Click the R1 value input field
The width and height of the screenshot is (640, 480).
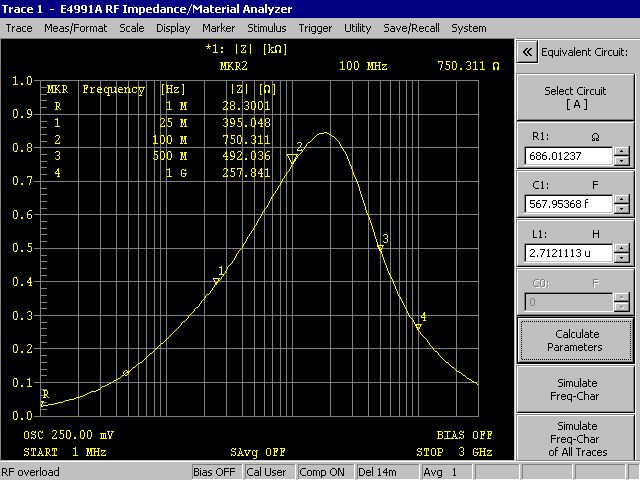point(569,156)
